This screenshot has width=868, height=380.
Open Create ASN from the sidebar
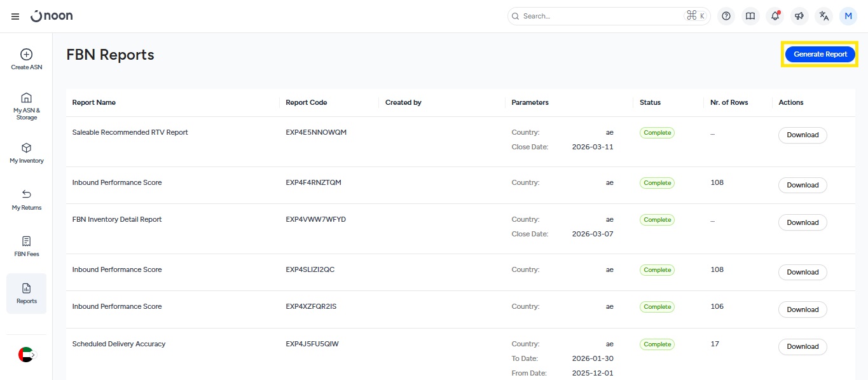pyautogui.click(x=27, y=60)
